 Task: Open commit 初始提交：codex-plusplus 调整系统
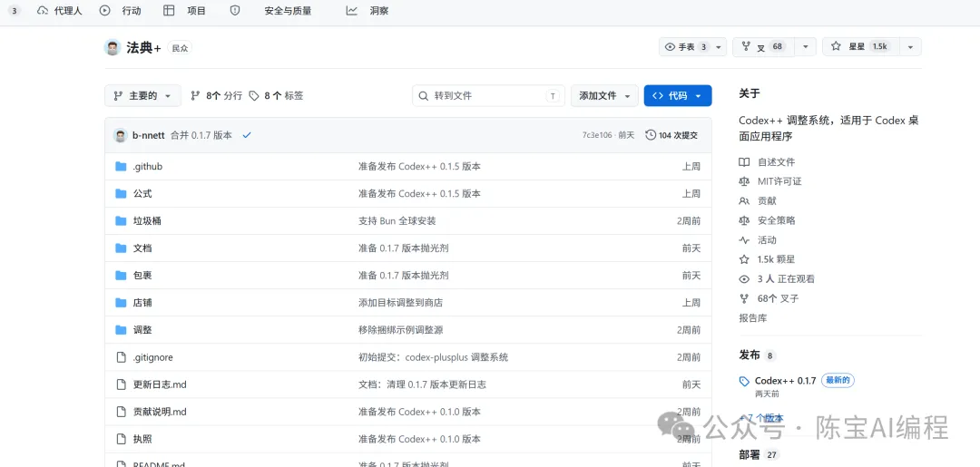[x=433, y=357]
